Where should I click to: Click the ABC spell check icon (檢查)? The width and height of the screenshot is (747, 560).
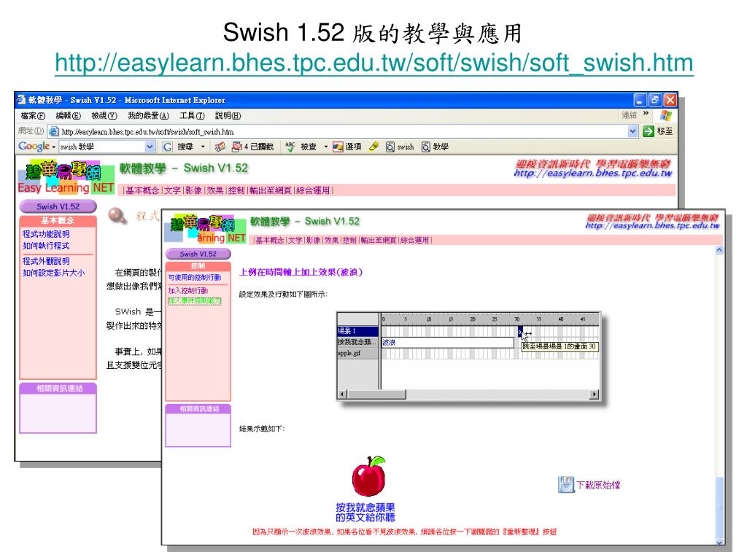[290, 147]
